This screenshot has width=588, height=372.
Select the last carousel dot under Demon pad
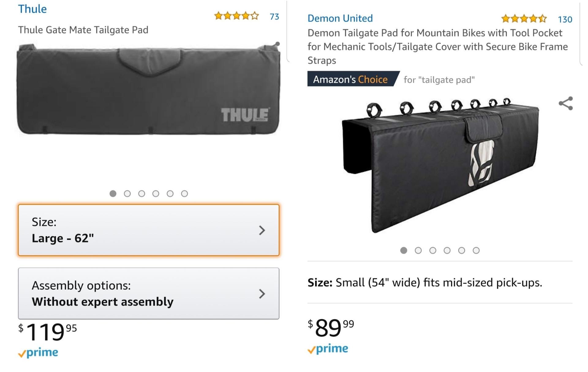click(x=477, y=250)
